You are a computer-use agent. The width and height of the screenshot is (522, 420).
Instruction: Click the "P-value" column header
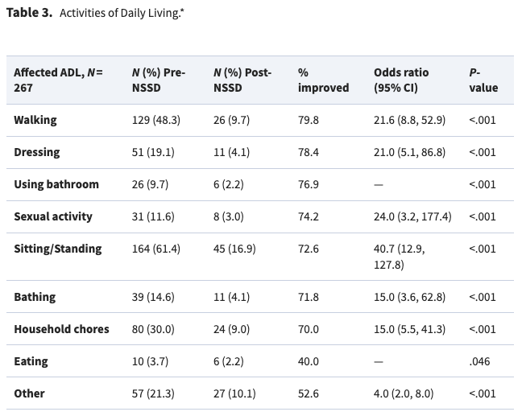pyautogui.click(x=483, y=80)
